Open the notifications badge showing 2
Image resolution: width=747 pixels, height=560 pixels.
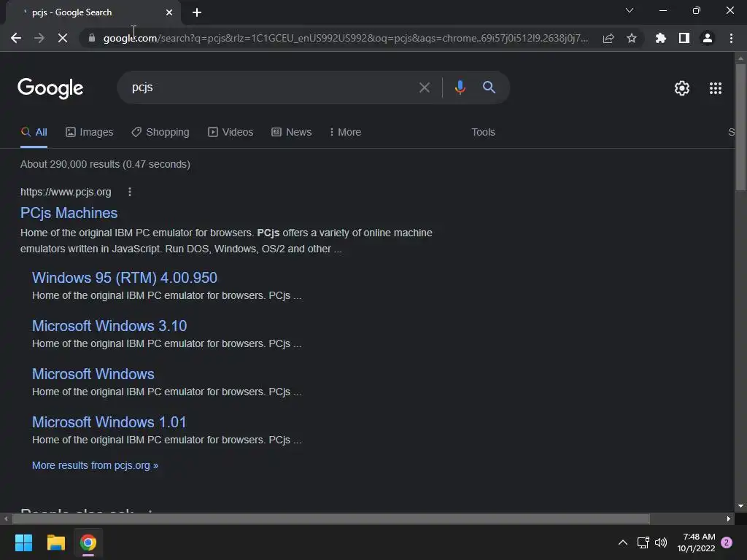pos(727,542)
